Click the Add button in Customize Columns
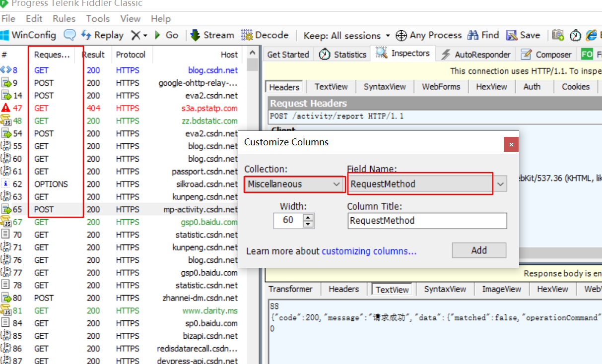This screenshot has height=364, width=602. tap(479, 250)
